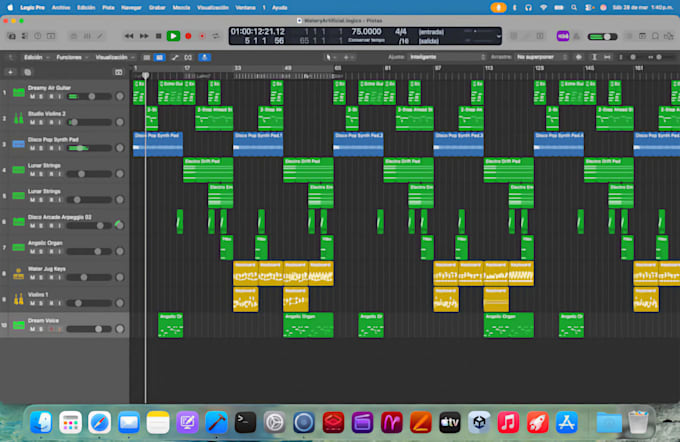Viewport: 680px width, 442px height.
Task: Click the 4/4 time signature
Action: [x=401, y=32]
